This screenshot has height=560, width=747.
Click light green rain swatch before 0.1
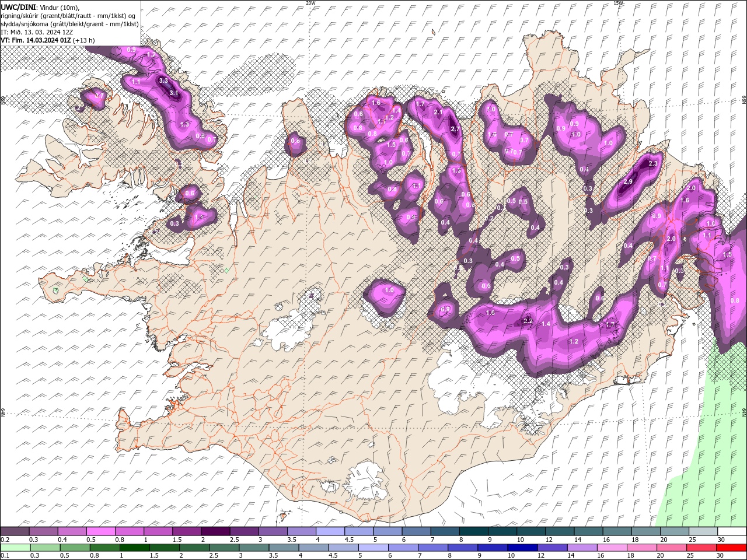coord(15,548)
